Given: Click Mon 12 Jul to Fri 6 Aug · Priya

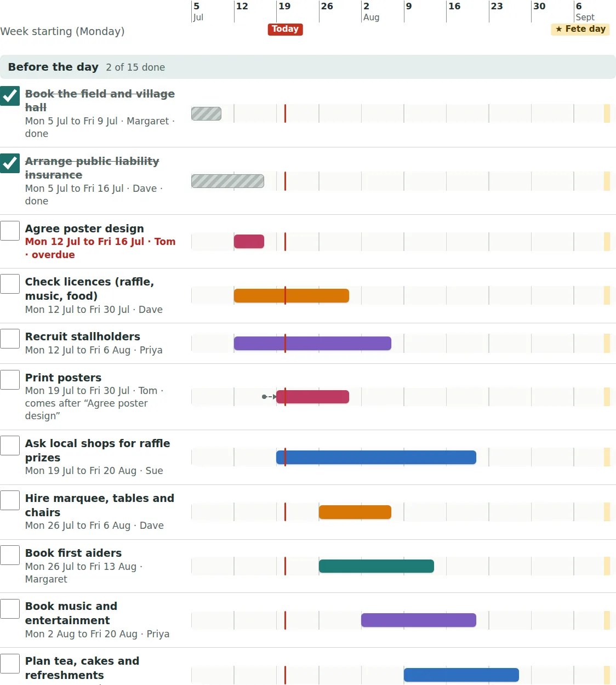Looking at the screenshot, I should [94, 350].
